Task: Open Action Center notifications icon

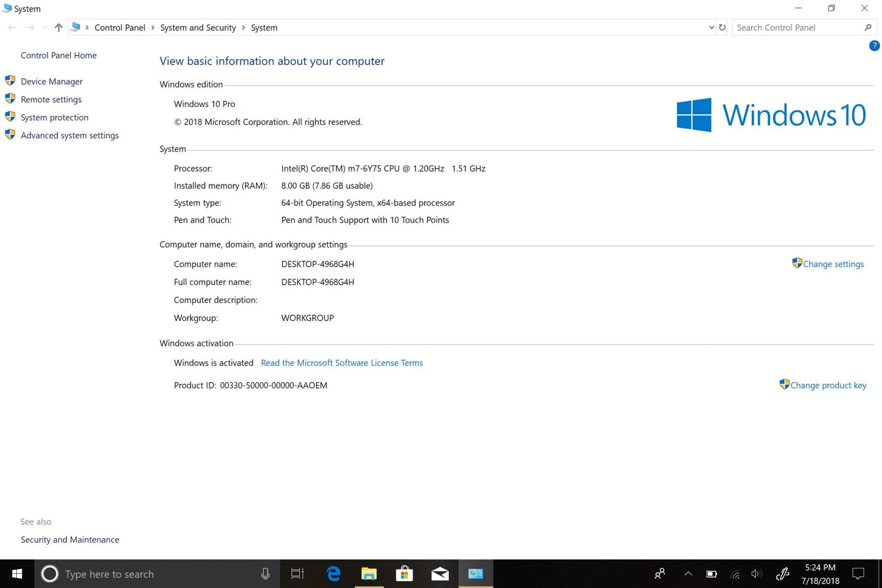Action: click(858, 574)
